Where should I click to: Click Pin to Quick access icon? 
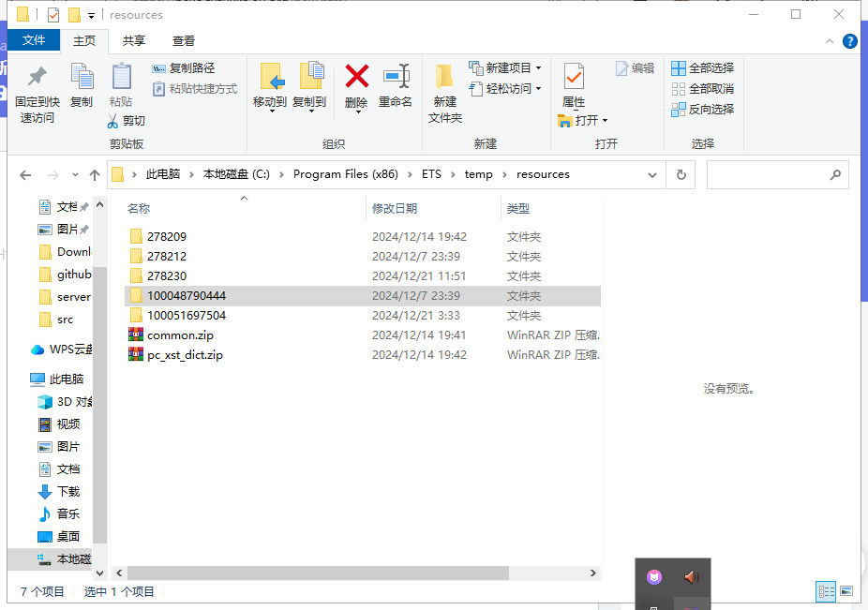coord(37,77)
